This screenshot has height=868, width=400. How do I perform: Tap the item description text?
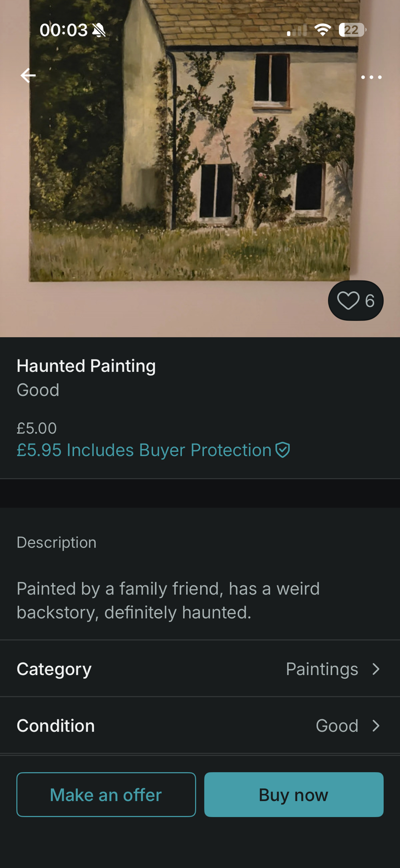168,600
